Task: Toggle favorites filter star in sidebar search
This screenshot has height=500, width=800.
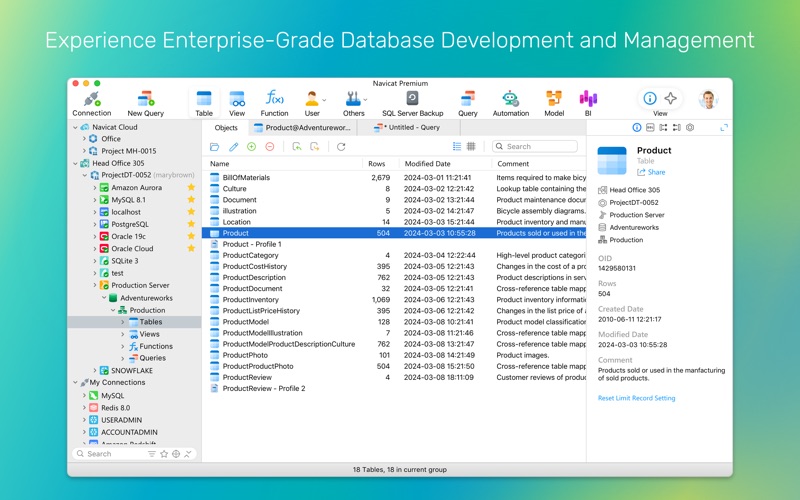Action: [x=164, y=454]
